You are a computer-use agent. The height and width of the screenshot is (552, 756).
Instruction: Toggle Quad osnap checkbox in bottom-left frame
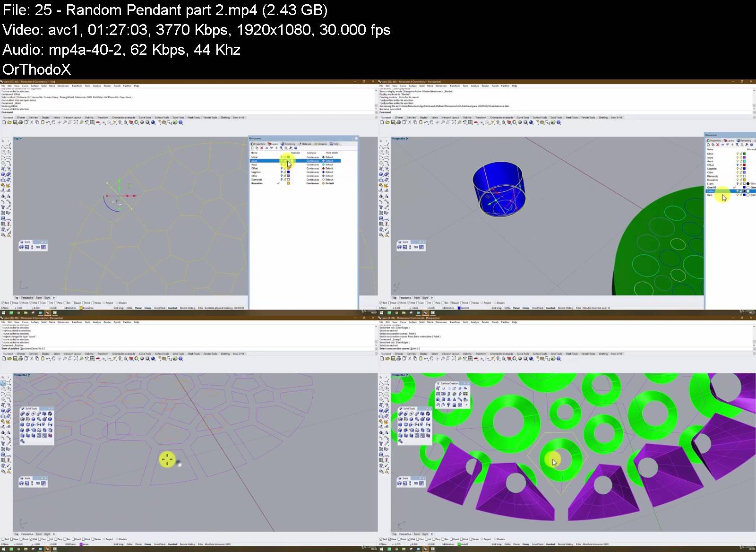[x=73, y=539]
